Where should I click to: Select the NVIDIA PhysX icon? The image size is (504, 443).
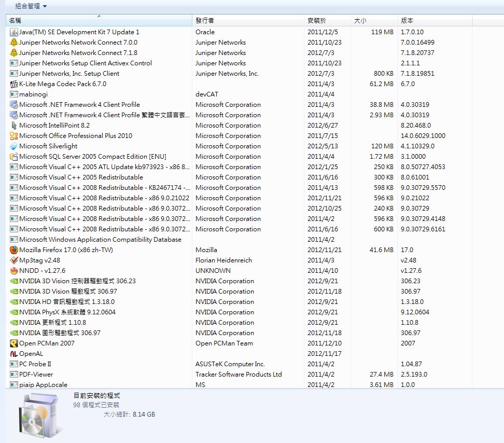point(14,312)
